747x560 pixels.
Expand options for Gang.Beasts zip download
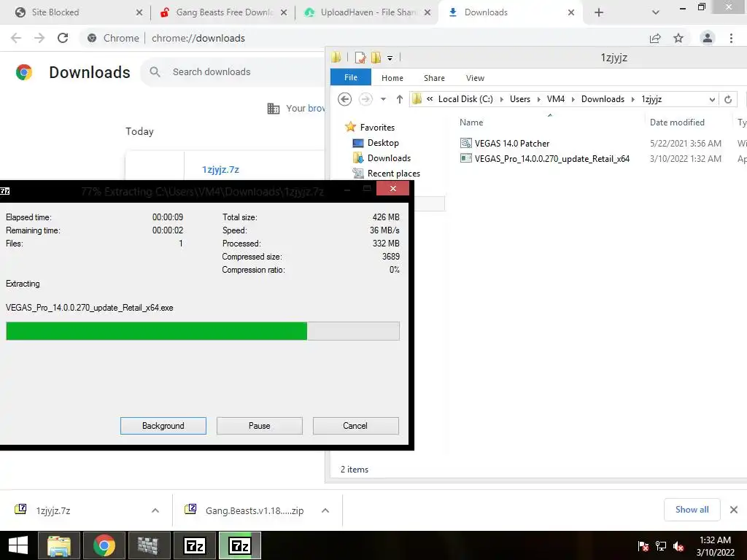pos(325,510)
